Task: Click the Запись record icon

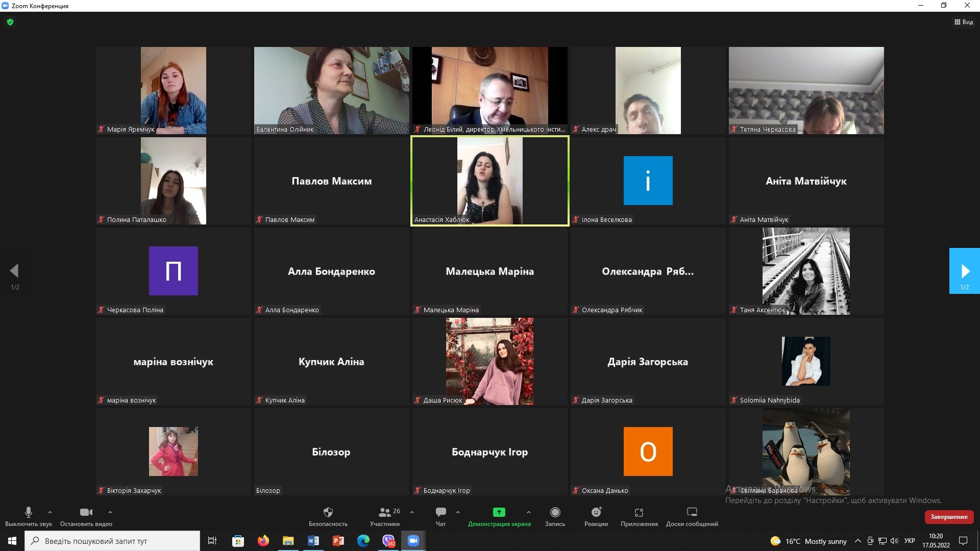Action: point(555,513)
